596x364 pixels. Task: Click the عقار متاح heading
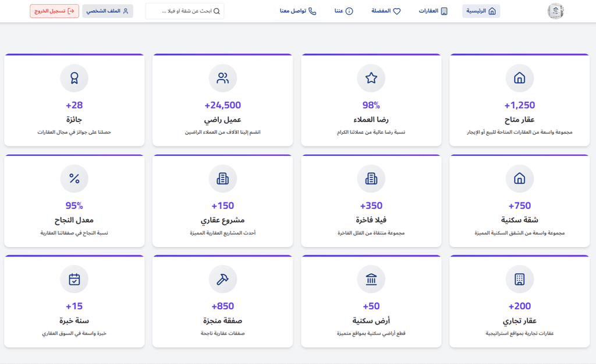[x=519, y=120]
